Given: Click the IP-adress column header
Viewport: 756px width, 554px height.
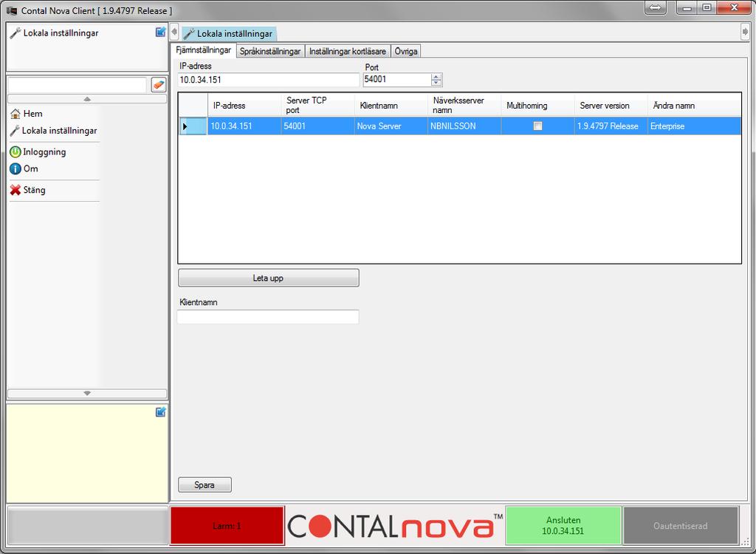Looking at the screenshot, I should click(244, 105).
